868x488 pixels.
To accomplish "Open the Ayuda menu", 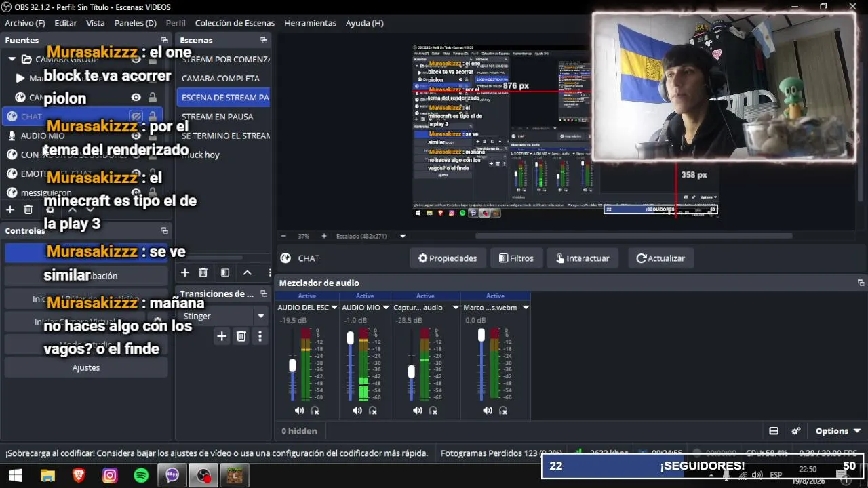I will tap(365, 23).
